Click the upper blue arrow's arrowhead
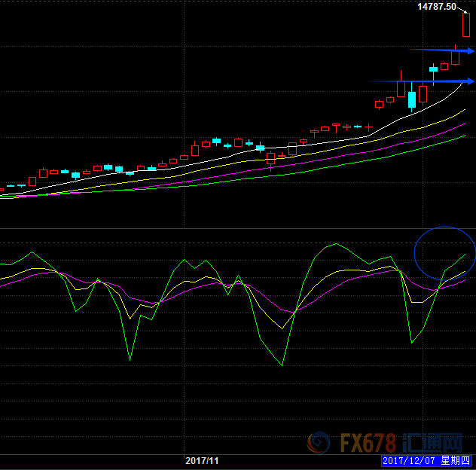 point(471,51)
